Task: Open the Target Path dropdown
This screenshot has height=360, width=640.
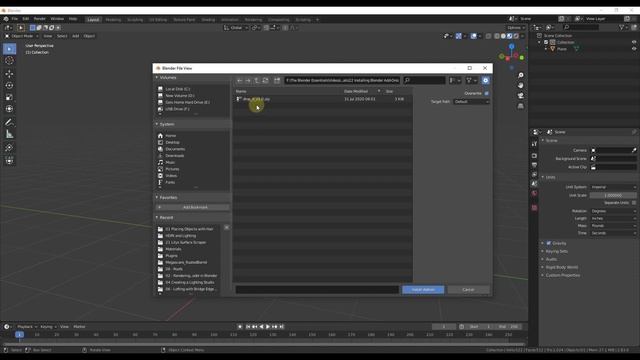Action: pos(471,102)
